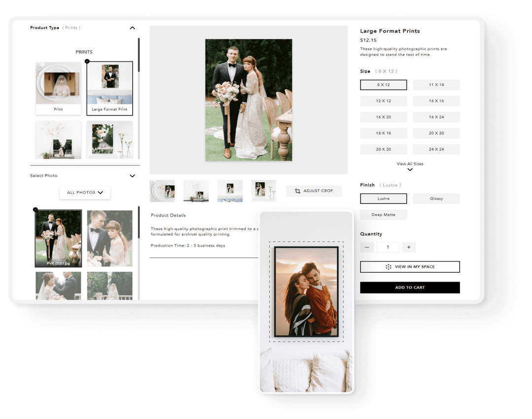Screen dimensions: 532x419
Task: Click the plus icon to increase quantity
Action: pyautogui.click(x=409, y=247)
